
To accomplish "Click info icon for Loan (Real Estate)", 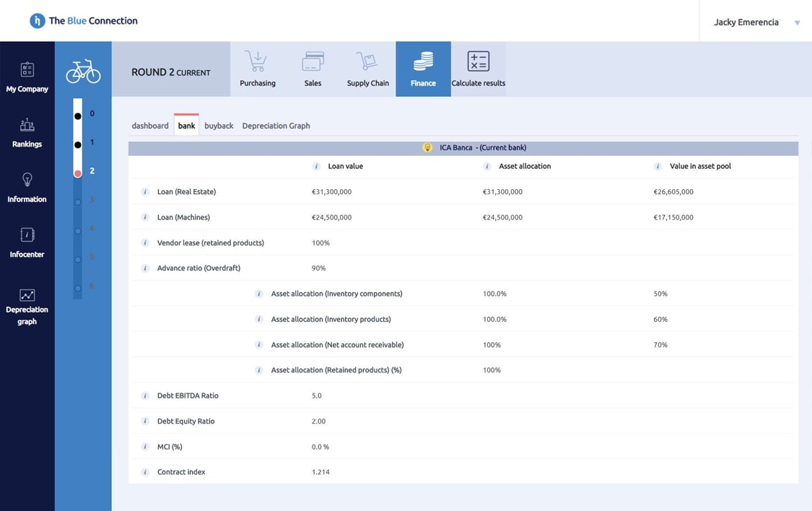I will tap(145, 191).
